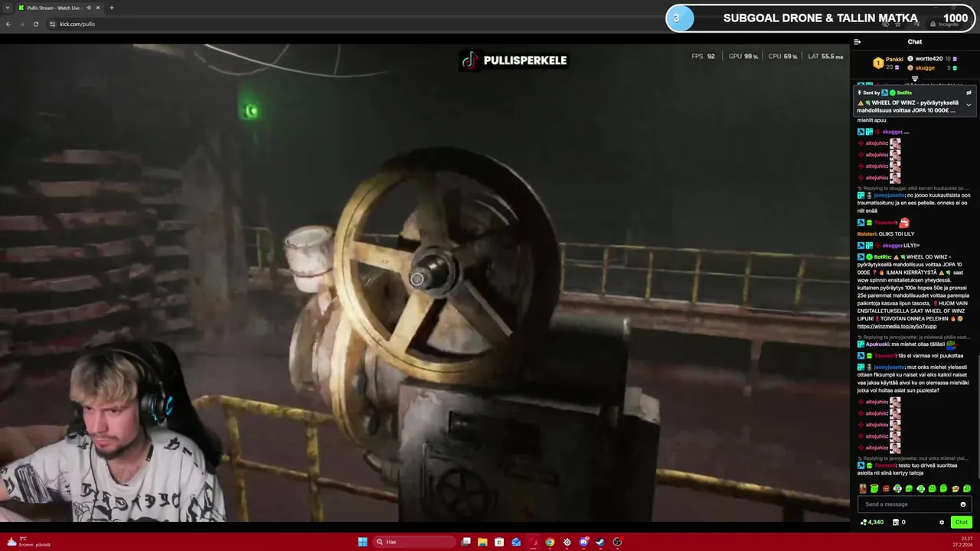Collapse the chat panel using the arrow icon

[x=857, y=42]
